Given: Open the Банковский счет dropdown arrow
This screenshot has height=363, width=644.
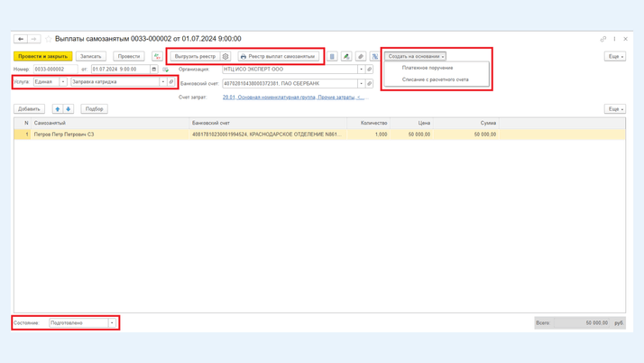Looking at the screenshot, I should point(361,84).
